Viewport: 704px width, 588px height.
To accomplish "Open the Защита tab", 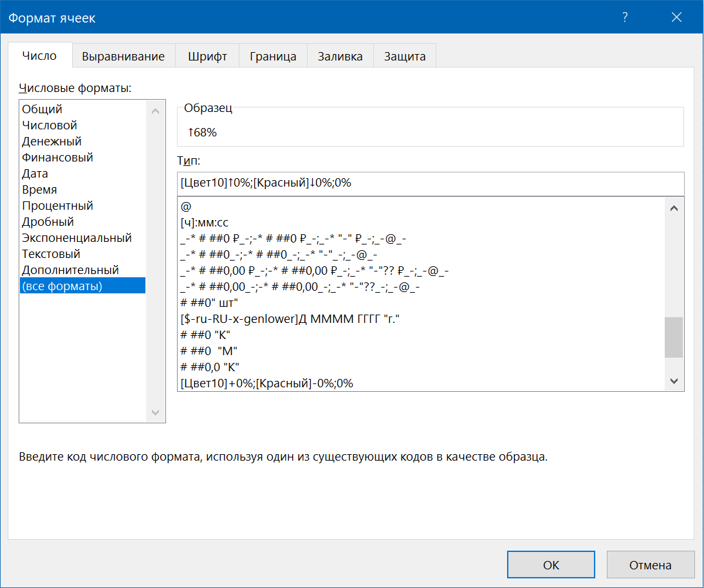I will click(405, 56).
